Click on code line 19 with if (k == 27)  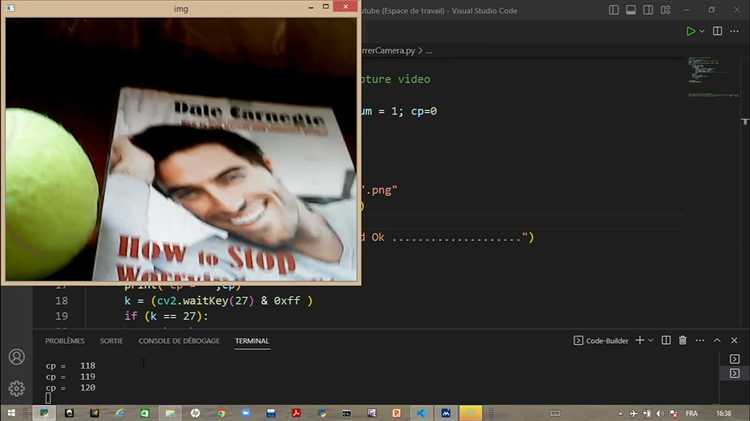166,316
